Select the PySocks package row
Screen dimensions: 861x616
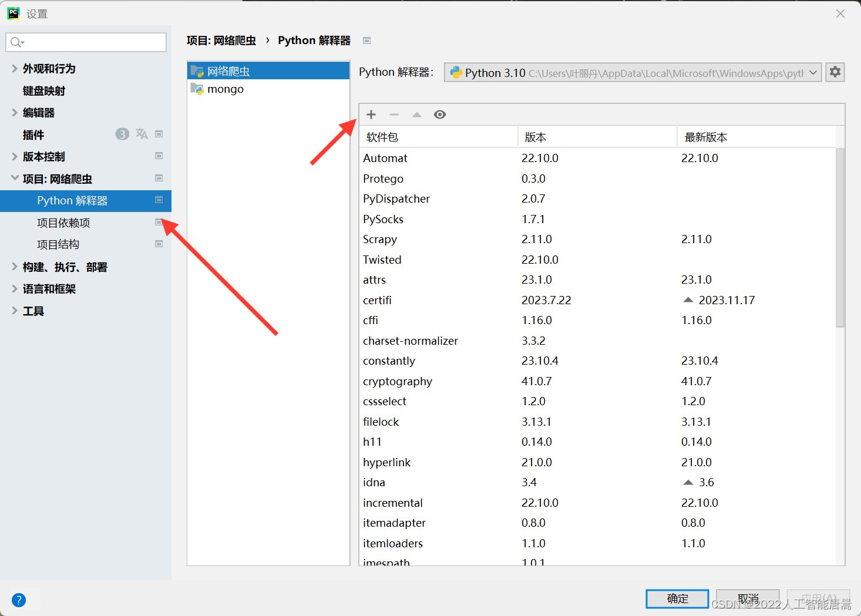tap(597, 219)
